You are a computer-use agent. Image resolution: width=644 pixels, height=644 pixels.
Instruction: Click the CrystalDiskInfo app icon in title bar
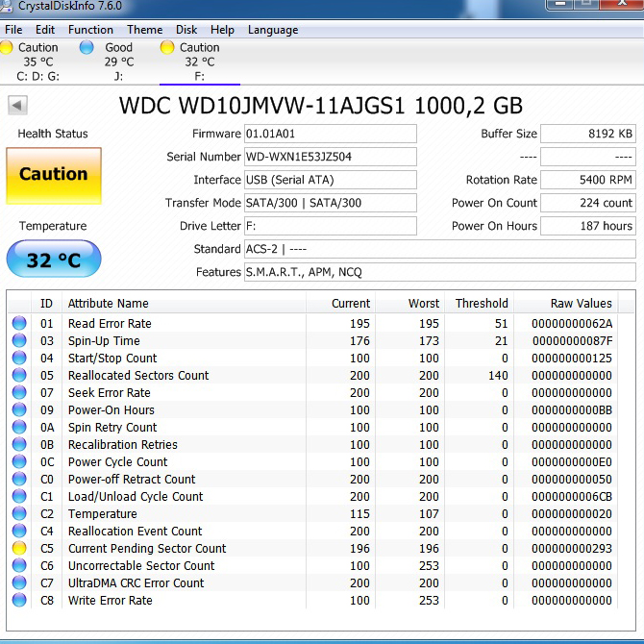tap(6, 6)
